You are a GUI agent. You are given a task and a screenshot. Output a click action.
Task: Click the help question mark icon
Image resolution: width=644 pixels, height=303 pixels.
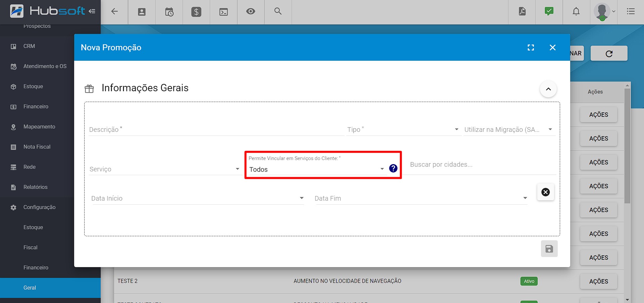[x=393, y=168]
